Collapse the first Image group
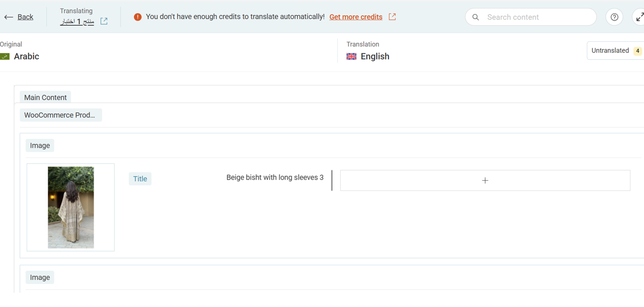Screen dimensions: 644x307 (x=40, y=145)
